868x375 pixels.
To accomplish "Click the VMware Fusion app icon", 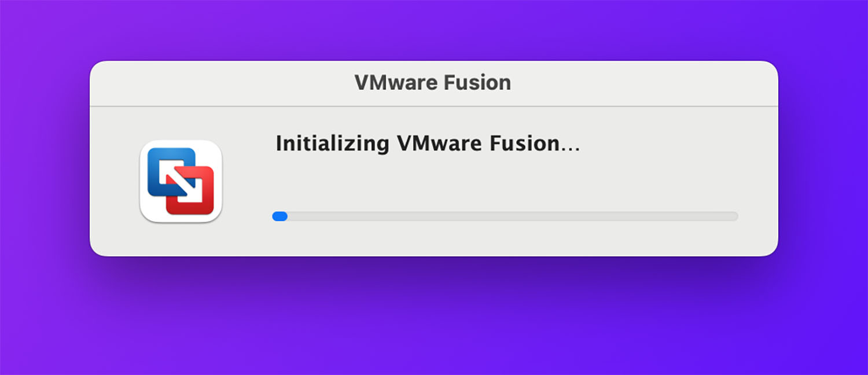I will [181, 181].
